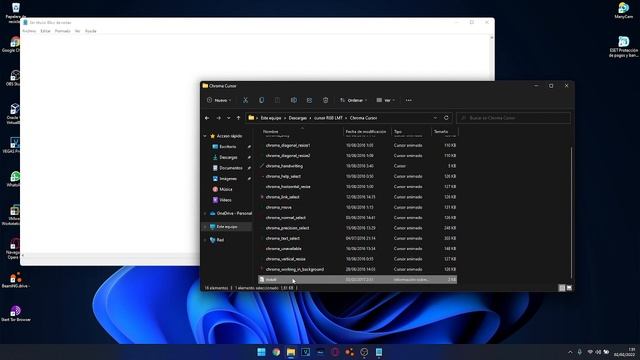Select Escritorio in the navigation pane
640x360 pixels.
[227, 147]
